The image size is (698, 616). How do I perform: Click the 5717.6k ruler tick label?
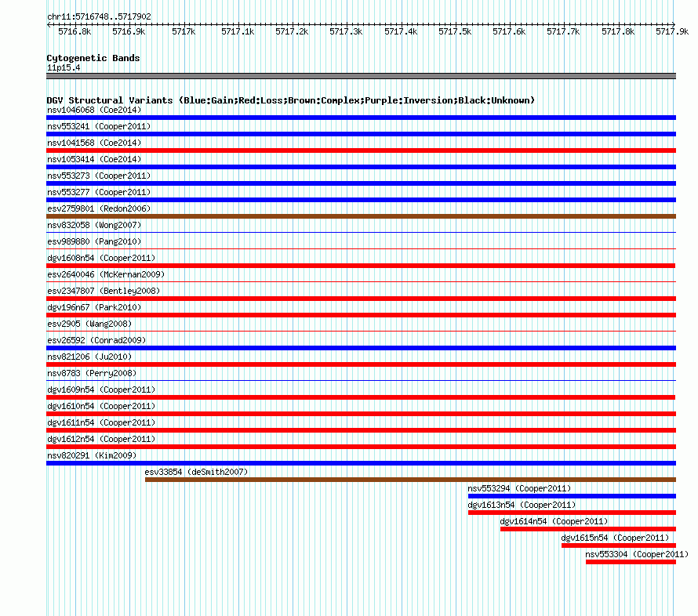click(509, 31)
